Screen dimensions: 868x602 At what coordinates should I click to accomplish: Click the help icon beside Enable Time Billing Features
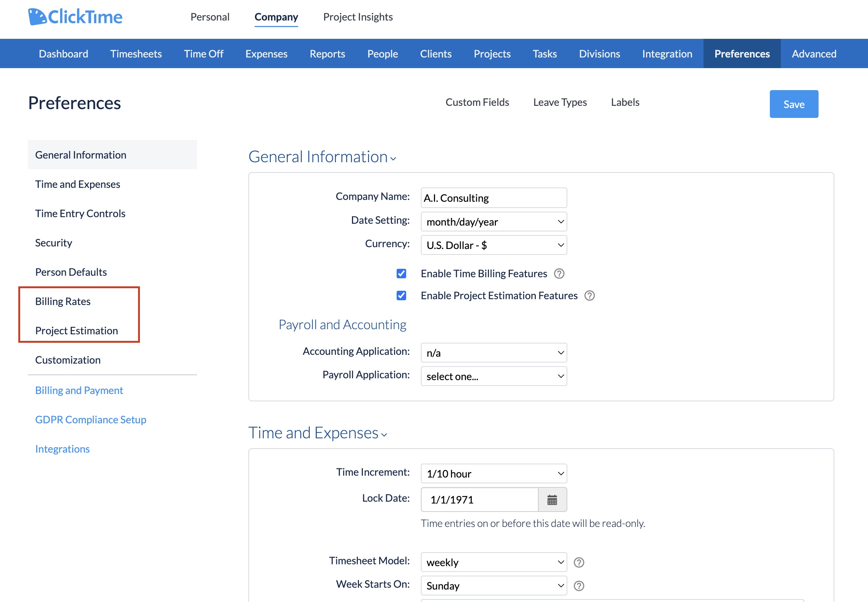pyautogui.click(x=559, y=274)
